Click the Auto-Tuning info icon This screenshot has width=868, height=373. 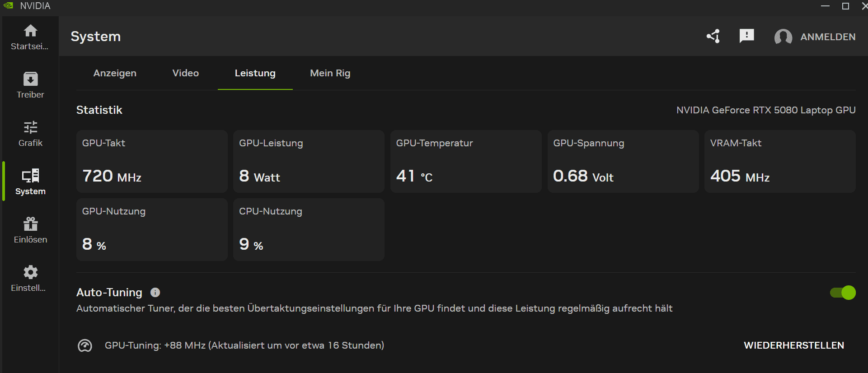(155, 293)
